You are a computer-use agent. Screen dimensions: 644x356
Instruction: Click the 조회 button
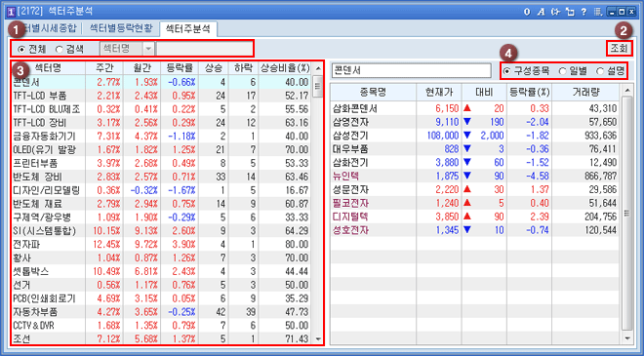pos(619,48)
